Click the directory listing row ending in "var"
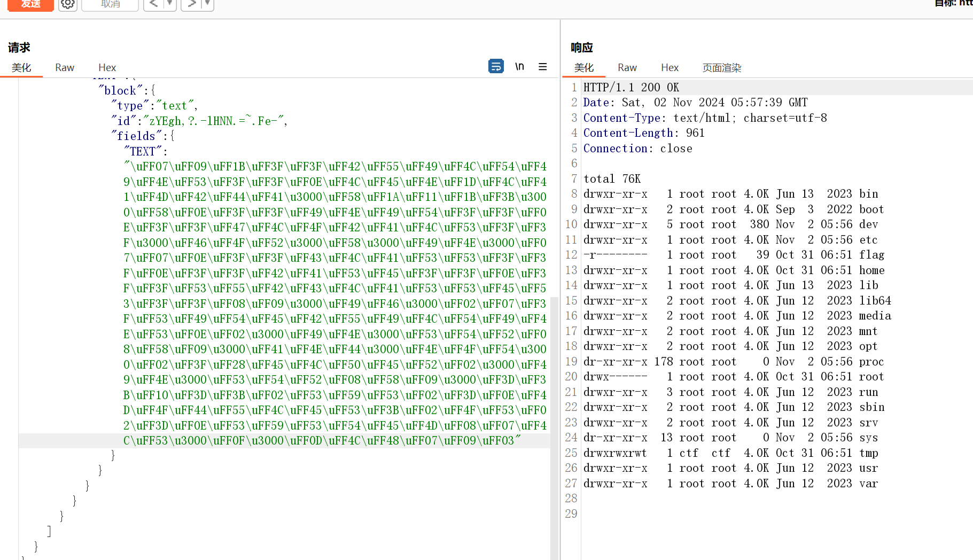This screenshot has height=560, width=973. click(x=730, y=483)
